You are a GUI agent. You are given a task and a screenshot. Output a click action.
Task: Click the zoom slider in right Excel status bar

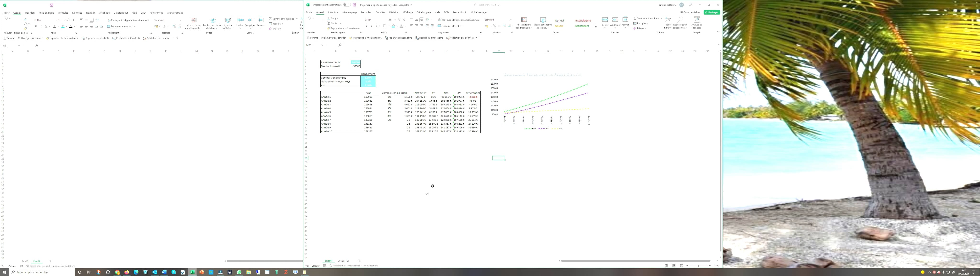tap(698, 266)
